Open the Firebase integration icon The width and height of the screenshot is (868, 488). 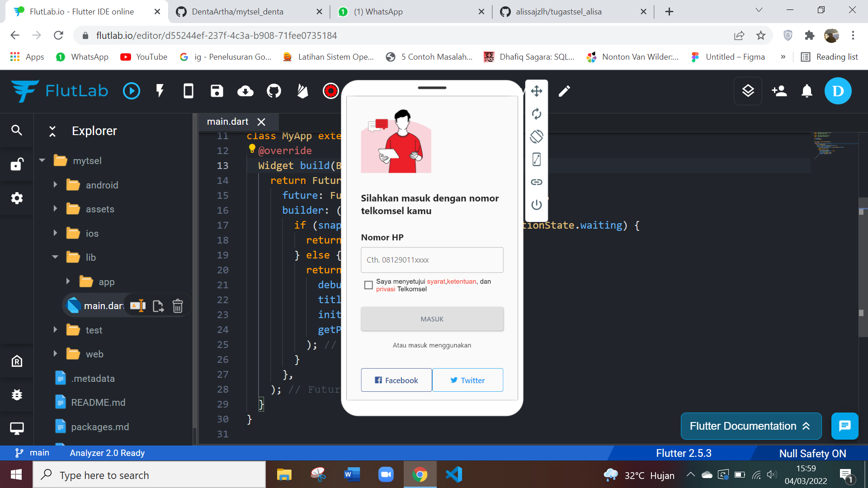(302, 91)
